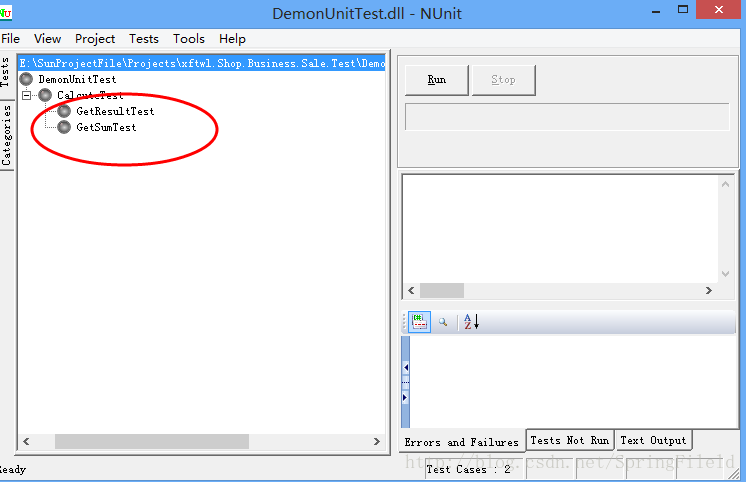Maximize the NUnit window
The width and height of the screenshot is (746, 482).
pyautogui.click(x=683, y=10)
